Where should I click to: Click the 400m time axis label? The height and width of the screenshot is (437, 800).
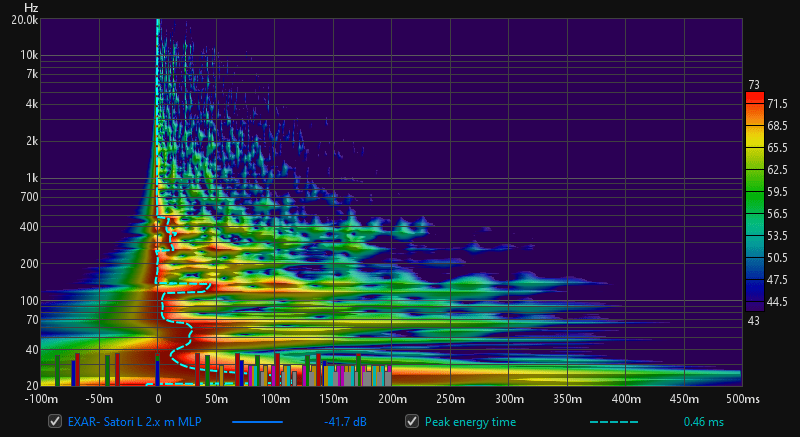tap(626, 398)
